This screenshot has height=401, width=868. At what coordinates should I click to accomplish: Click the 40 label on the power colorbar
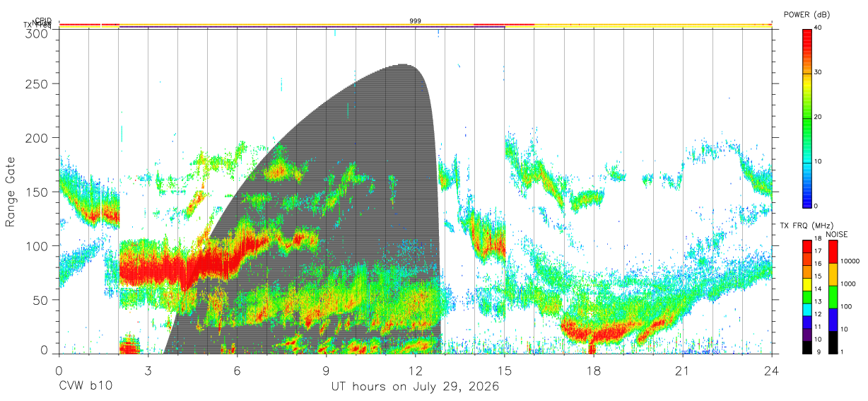pyautogui.click(x=819, y=28)
